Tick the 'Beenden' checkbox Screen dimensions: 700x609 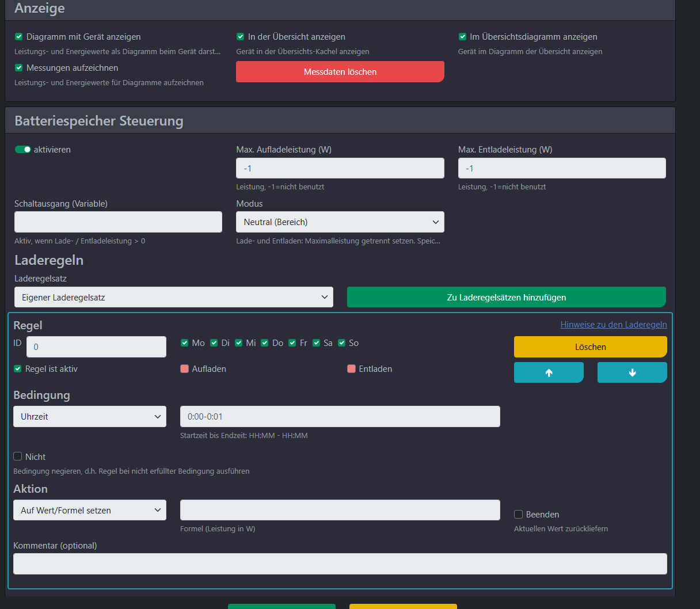tap(518, 515)
